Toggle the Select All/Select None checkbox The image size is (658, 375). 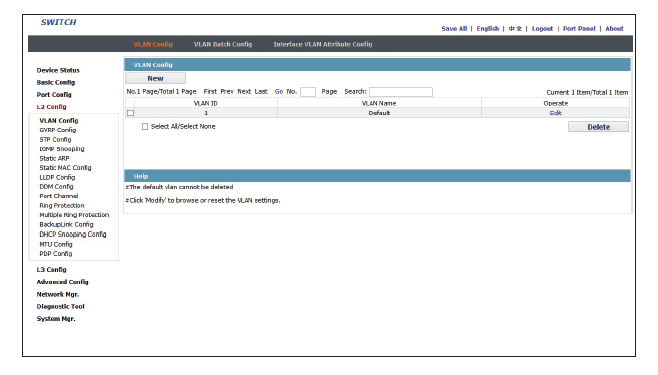click(x=145, y=127)
